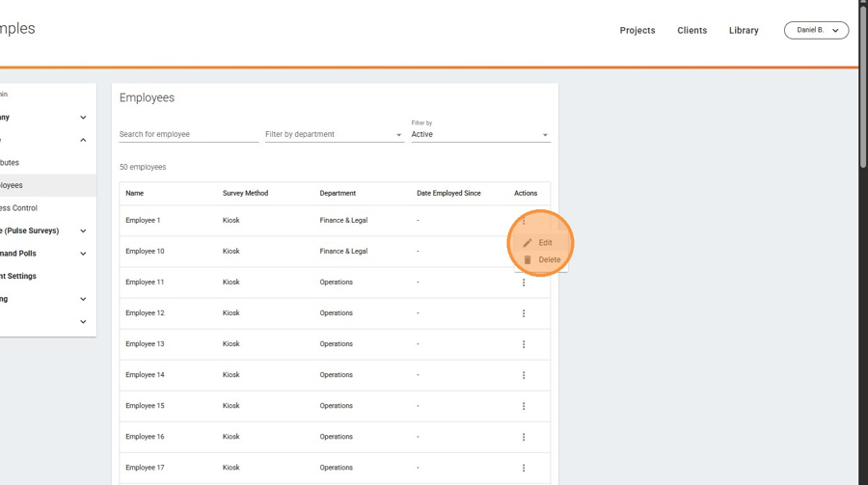The image size is (868, 485).
Task: Open actions menu for Employee 15
Action: tap(523, 406)
